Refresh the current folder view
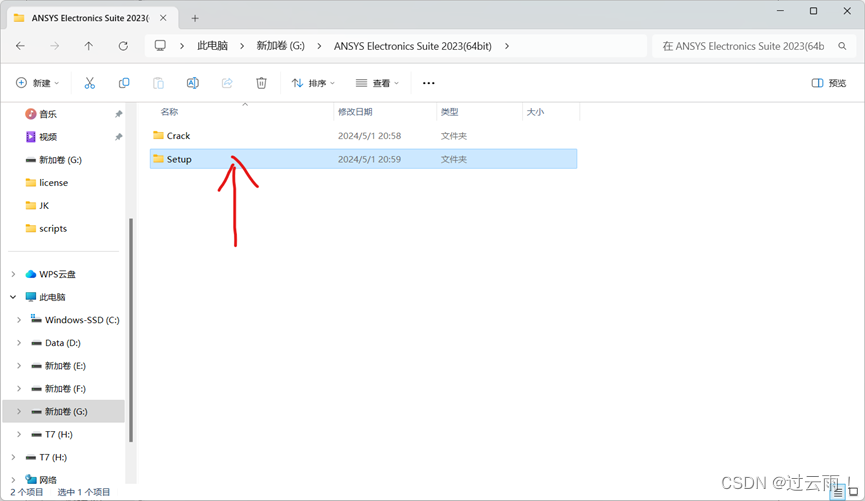865x501 pixels. (x=123, y=46)
